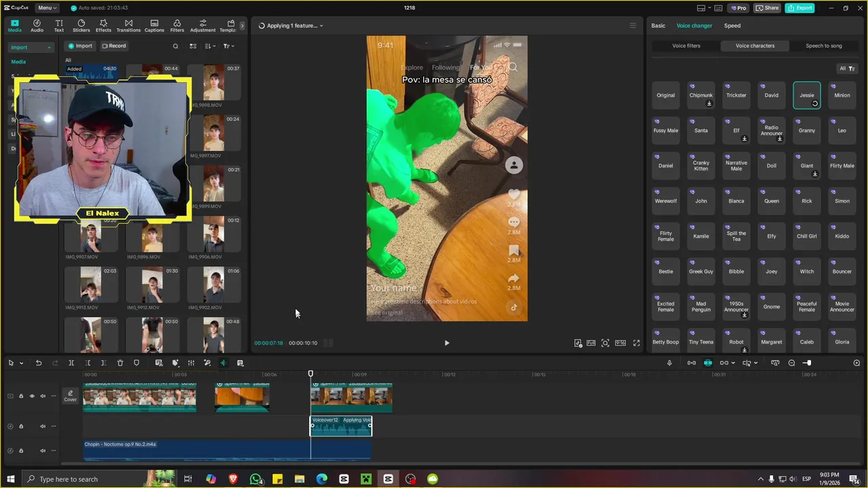
Task: Toggle preview Full quality icon
Action: point(591,343)
